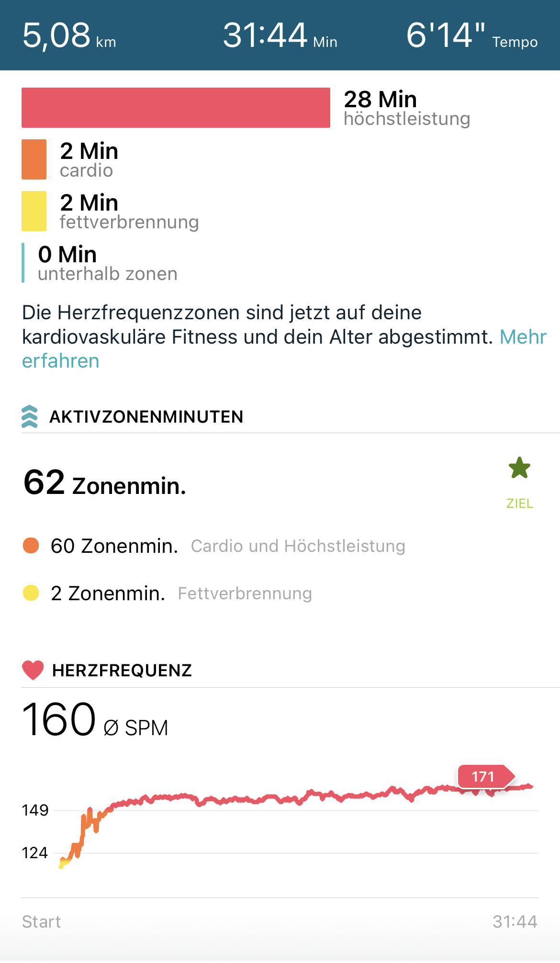Tap the 5,08 km distance stat
Screen dimensions: 560x963
(x=69, y=36)
